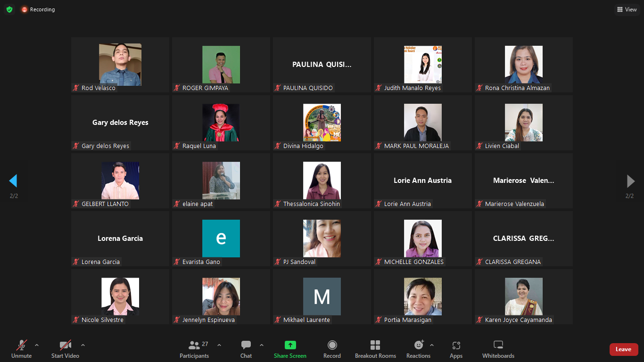Expand the arrow next to Participants
Image resolution: width=644 pixels, height=362 pixels.
point(219,345)
